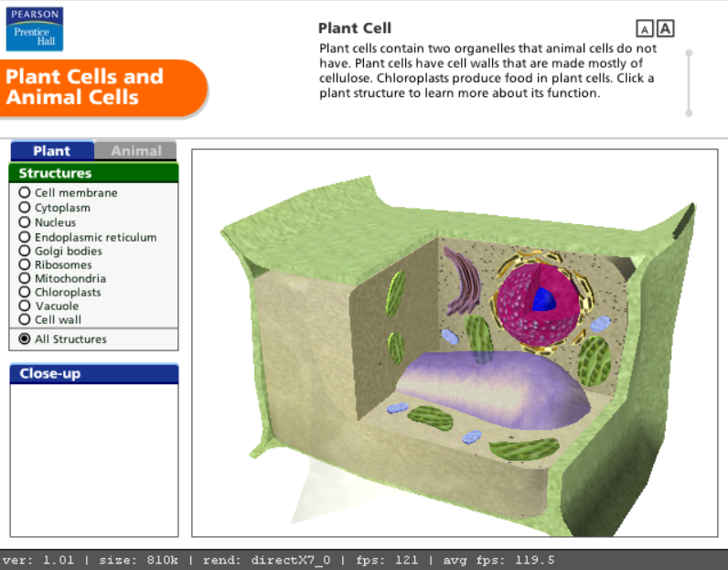Image resolution: width=728 pixels, height=570 pixels.
Task: Click the blue nucleolus in the cell
Action: click(x=543, y=299)
